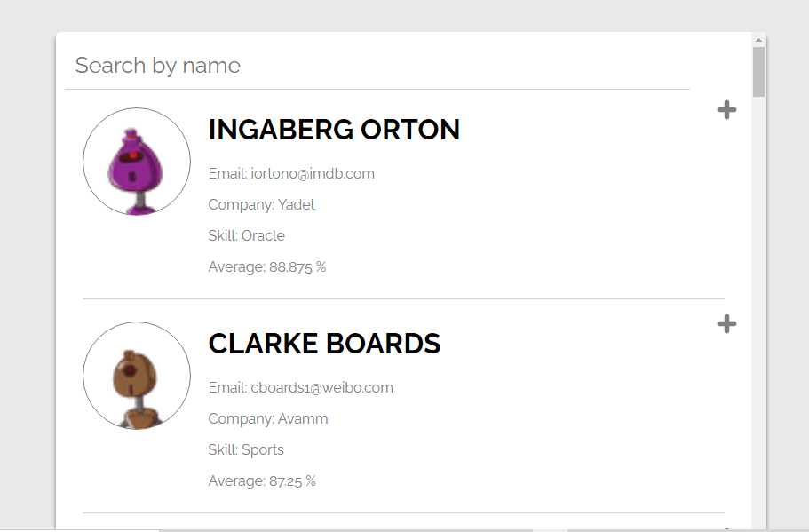Click the vertical scrollbar thumb
809x532 pixels.
758,71
